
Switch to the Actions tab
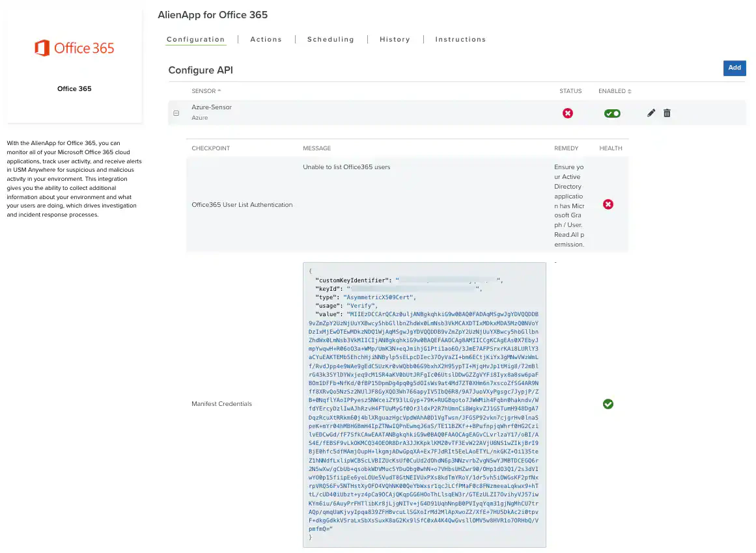[266, 40]
